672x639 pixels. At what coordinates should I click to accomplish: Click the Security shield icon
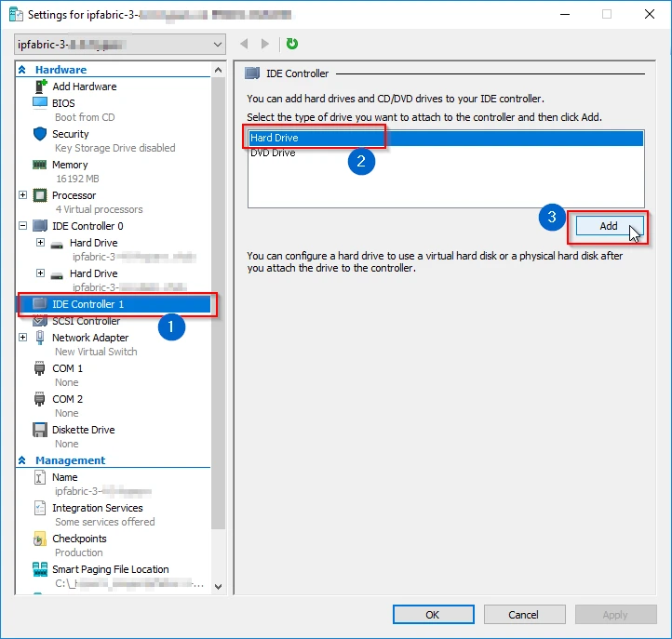click(x=40, y=134)
